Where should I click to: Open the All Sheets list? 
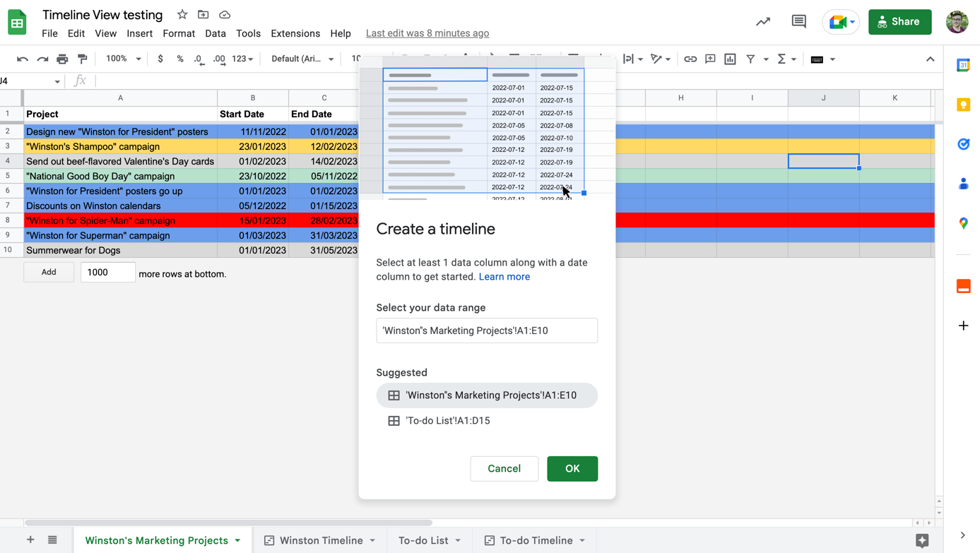[x=52, y=540]
